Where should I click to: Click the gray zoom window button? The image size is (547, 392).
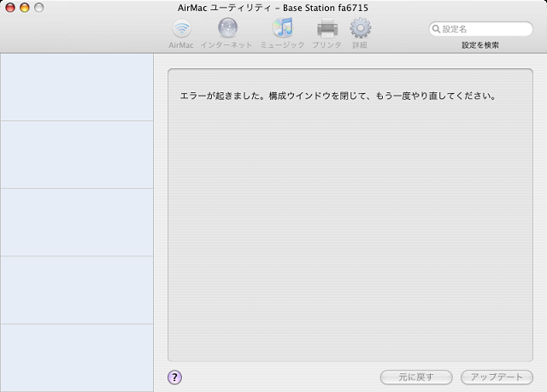coord(38,8)
